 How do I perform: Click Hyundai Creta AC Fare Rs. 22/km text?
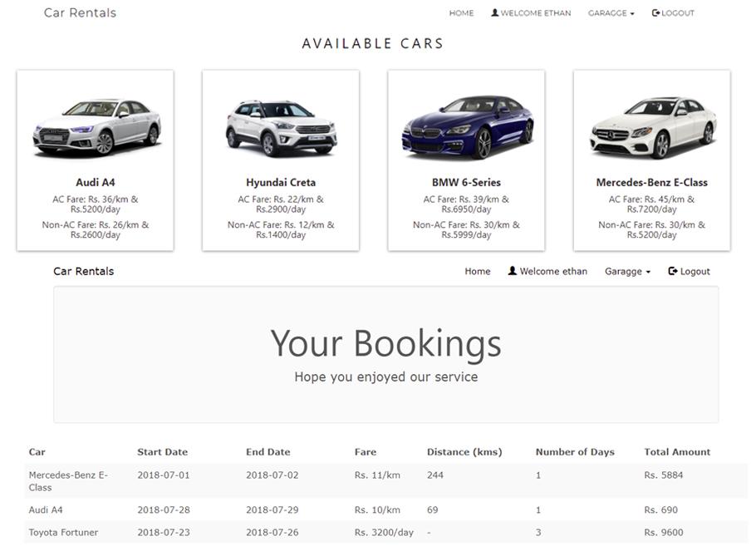(x=281, y=204)
